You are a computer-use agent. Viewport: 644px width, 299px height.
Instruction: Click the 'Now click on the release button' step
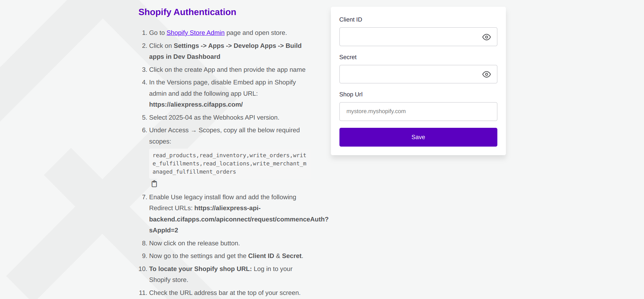(194, 243)
